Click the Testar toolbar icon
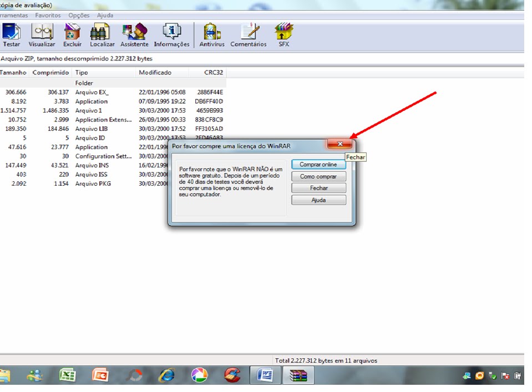 [x=11, y=34]
